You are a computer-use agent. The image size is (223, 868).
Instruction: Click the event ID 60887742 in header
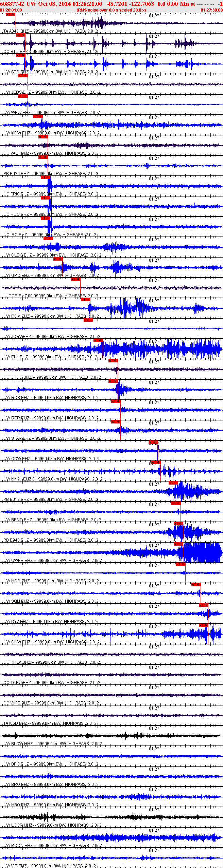point(12,4)
